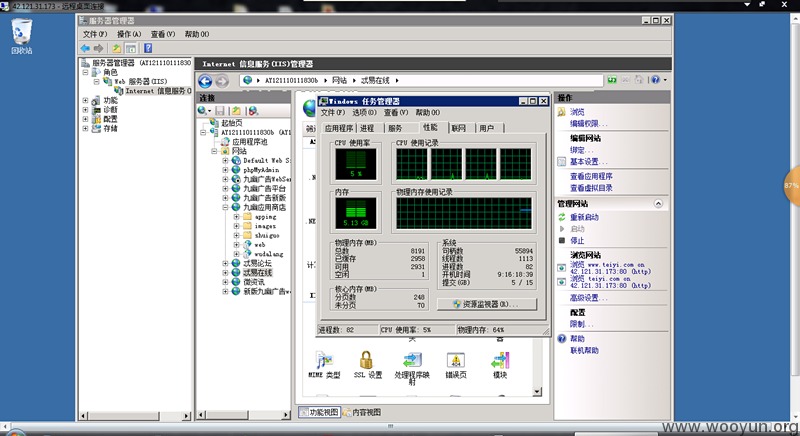Screen dimensions: 800x436
Task: Click the 资源监视器(R)... button
Action: click(487, 304)
